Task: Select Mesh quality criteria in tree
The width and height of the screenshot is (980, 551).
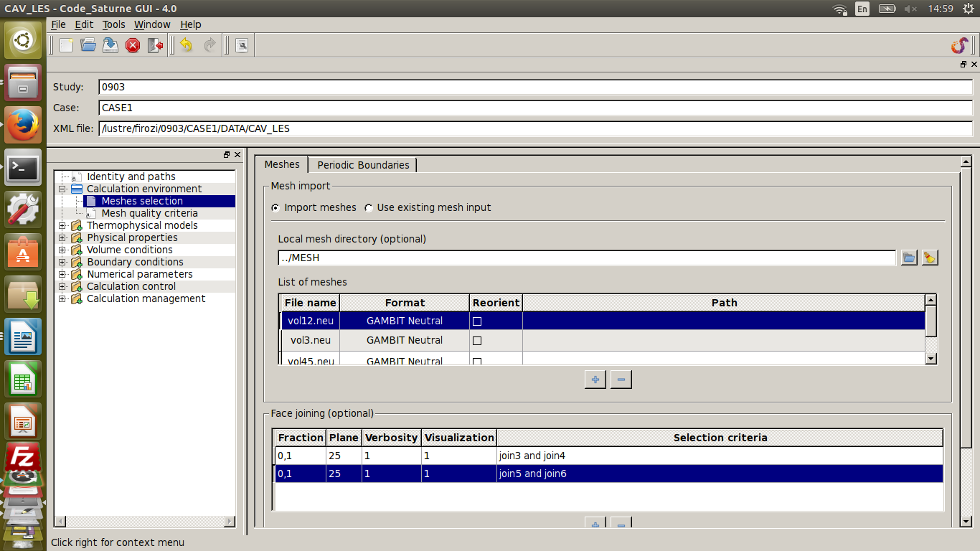Action: point(149,213)
